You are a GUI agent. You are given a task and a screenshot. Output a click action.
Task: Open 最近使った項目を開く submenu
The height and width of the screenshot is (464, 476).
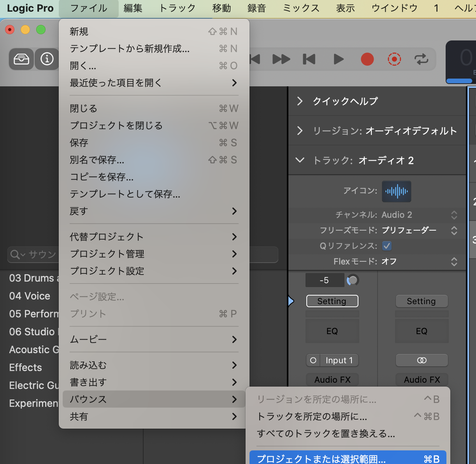coord(154,83)
